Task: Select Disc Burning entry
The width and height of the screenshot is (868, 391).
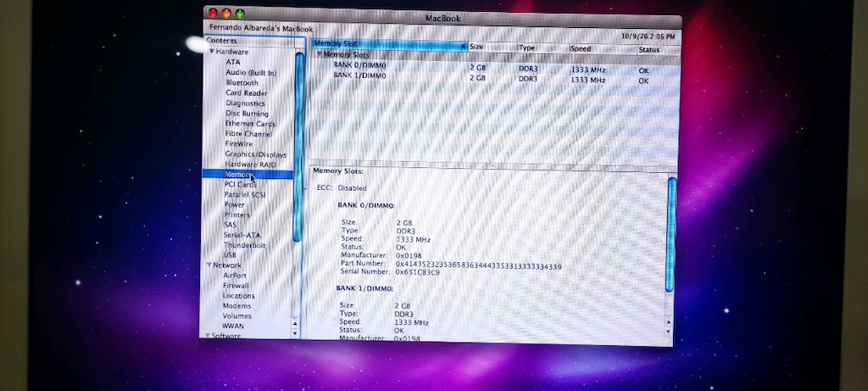Action: pos(247,114)
